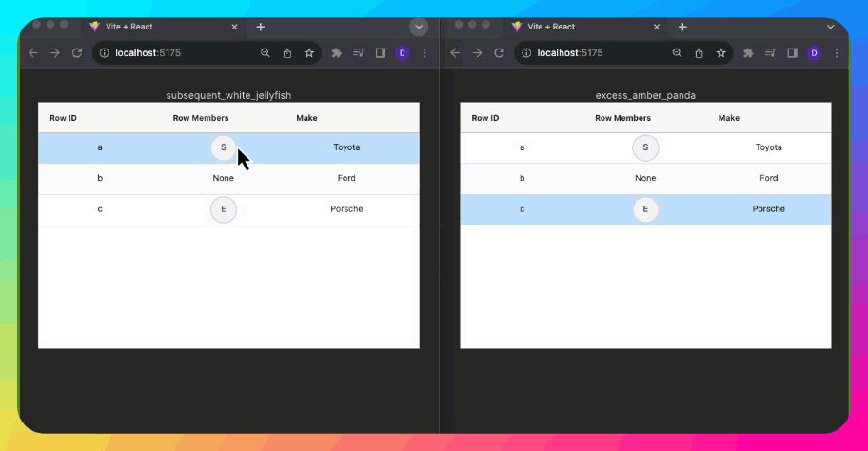Sort by Make header in the right table

tap(728, 118)
